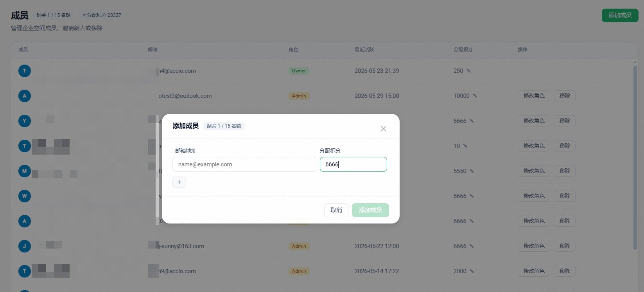Focus the 分配积分 field containing 6666
The image size is (644, 292).
(x=353, y=164)
